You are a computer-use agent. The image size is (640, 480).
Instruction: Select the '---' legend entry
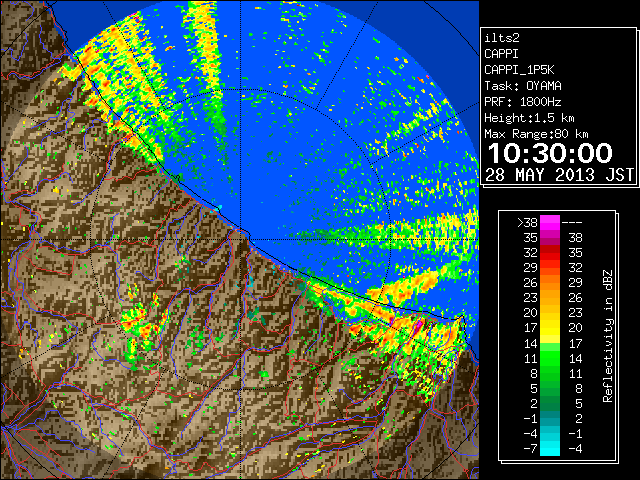tap(572, 223)
